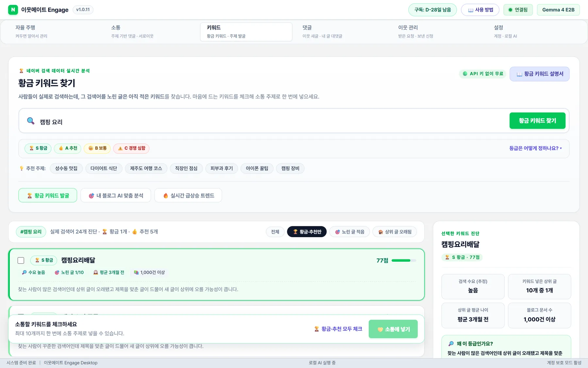Switch to 내 블로그 AI 맞춤 분석
This screenshot has width=588, height=368.
click(116, 195)
